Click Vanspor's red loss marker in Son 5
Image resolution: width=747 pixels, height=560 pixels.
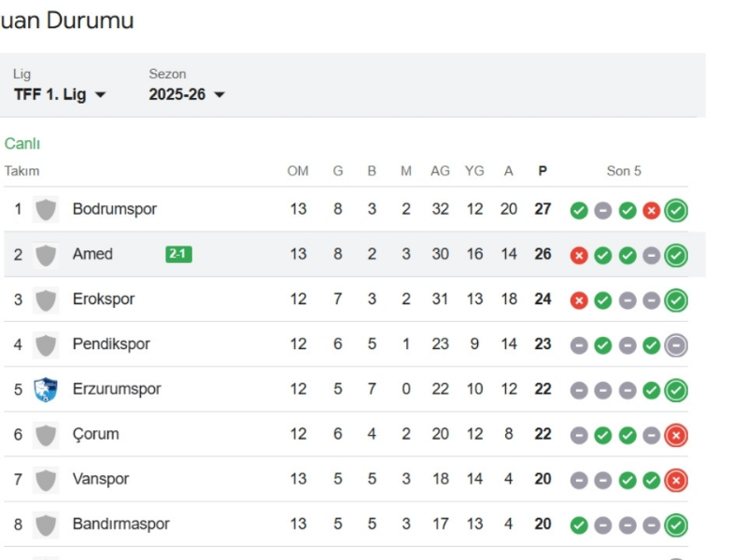pyautogui.click(x=674, y=479)
